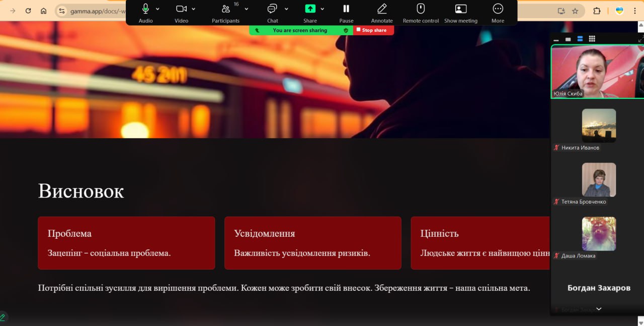The width and height of the screenshot is (644, 326).
Task: Click the install app icon in address bar
Action: (x=561, y=11)
